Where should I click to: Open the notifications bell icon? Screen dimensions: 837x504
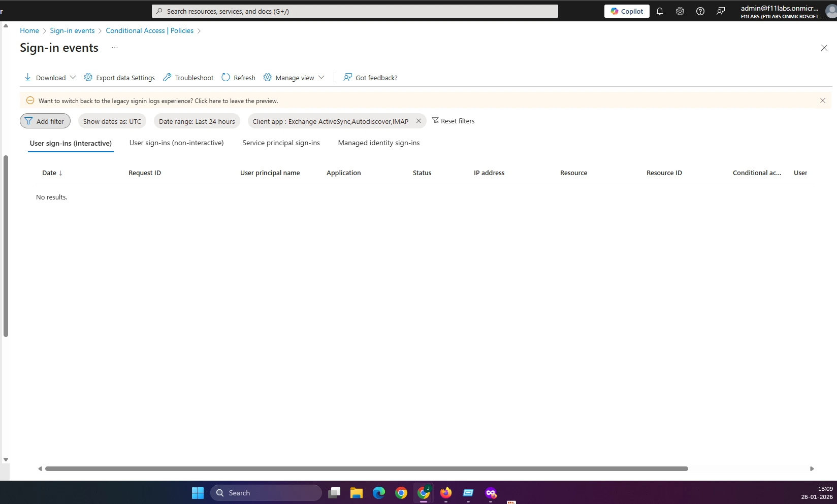(x=659, y=11)
